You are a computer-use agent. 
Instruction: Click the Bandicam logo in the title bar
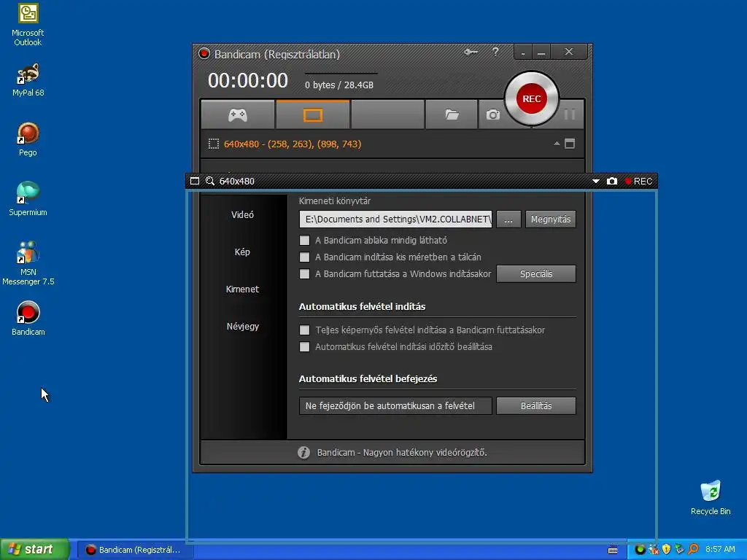coord(204,53)
